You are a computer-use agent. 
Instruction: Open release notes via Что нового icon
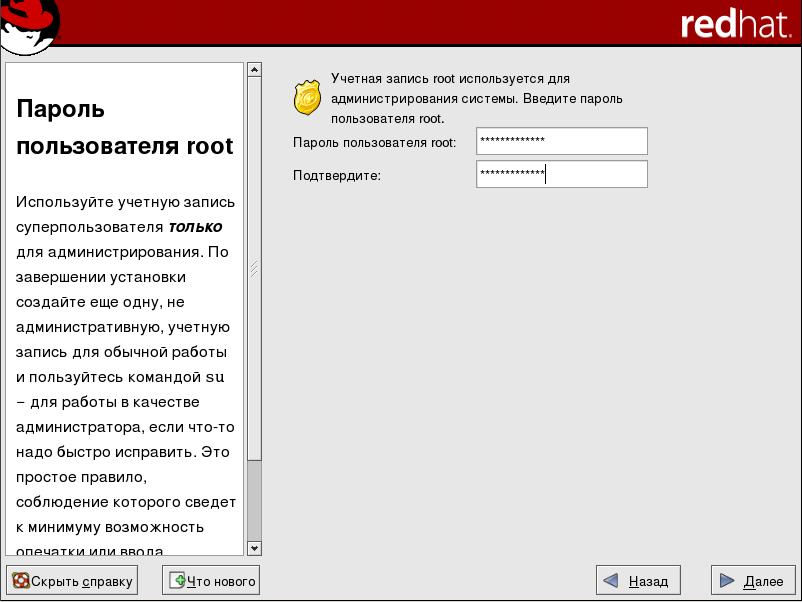178,580
